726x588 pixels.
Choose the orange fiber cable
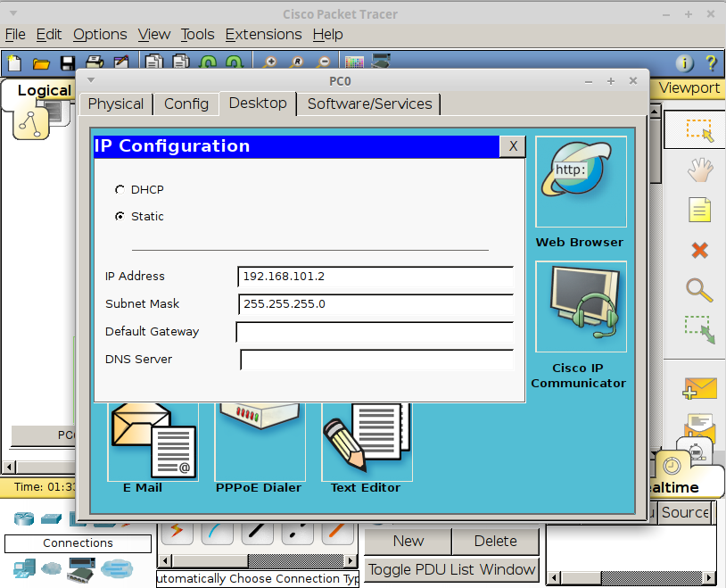pyautogui.click(x=338, y=533)
